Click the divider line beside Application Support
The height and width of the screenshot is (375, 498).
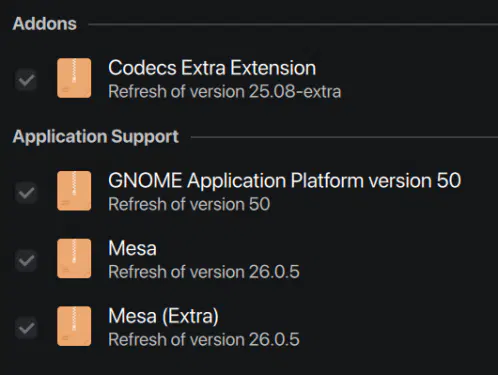[344, 137]
